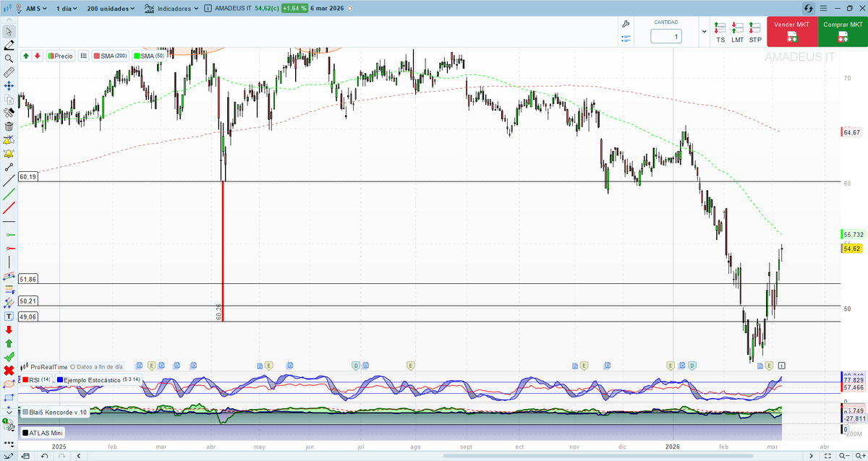Activate the magnifier zoom tool
Viewport: 868px width, 461px height.
pyautogui.click(x=9, y=59)
